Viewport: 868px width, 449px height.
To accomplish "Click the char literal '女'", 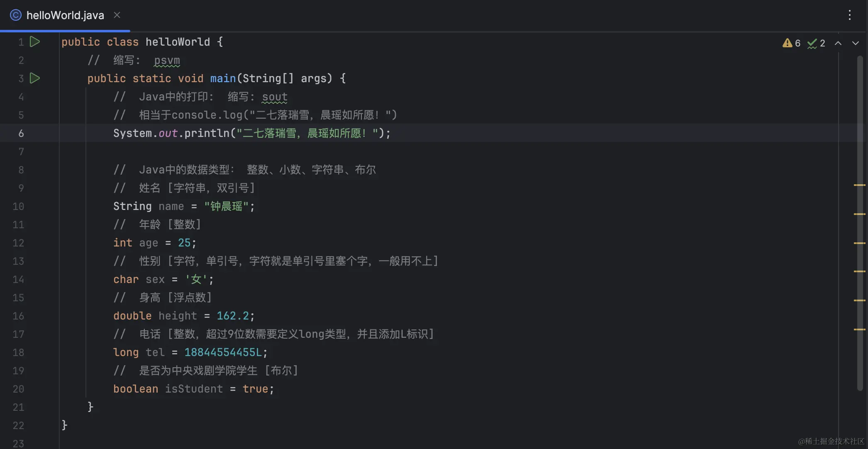I will tap(196, 279).
